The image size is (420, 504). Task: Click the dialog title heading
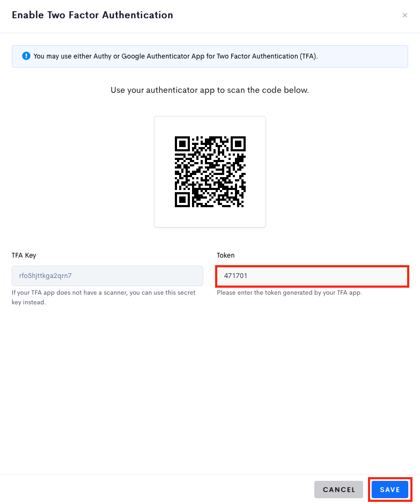coord(92,15)
